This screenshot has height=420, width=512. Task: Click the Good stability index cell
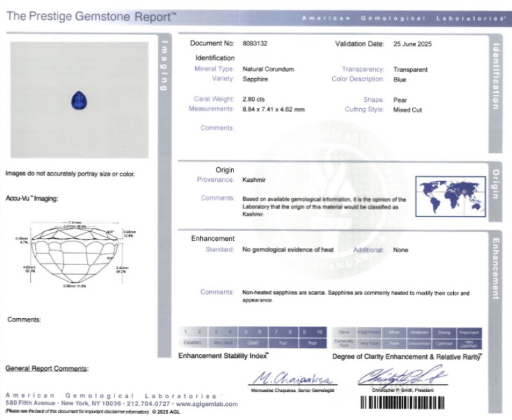(253, 343)
